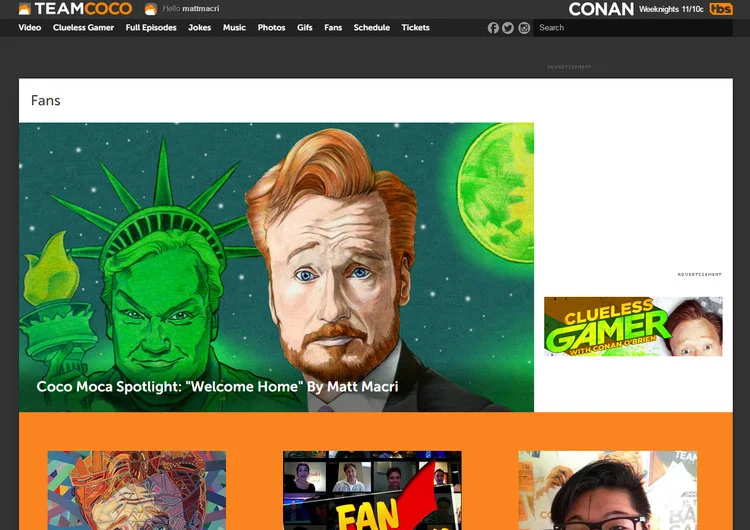Click the tbs network logo

[721, 9]
